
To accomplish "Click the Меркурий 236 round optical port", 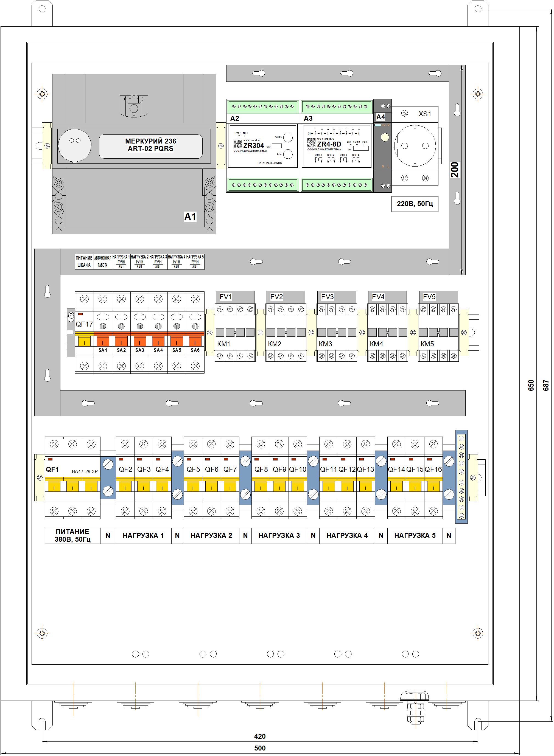I will (x=74, y=145).
